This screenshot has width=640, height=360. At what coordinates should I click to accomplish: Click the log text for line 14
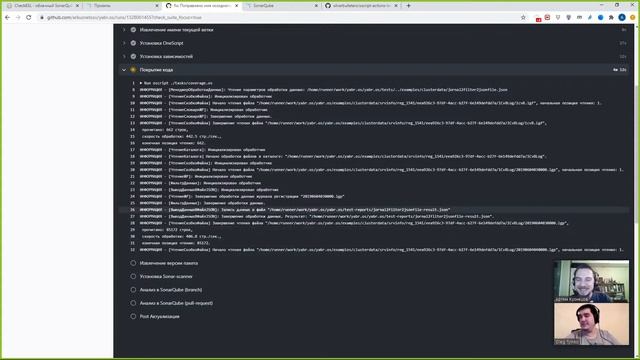pos(165,130)
